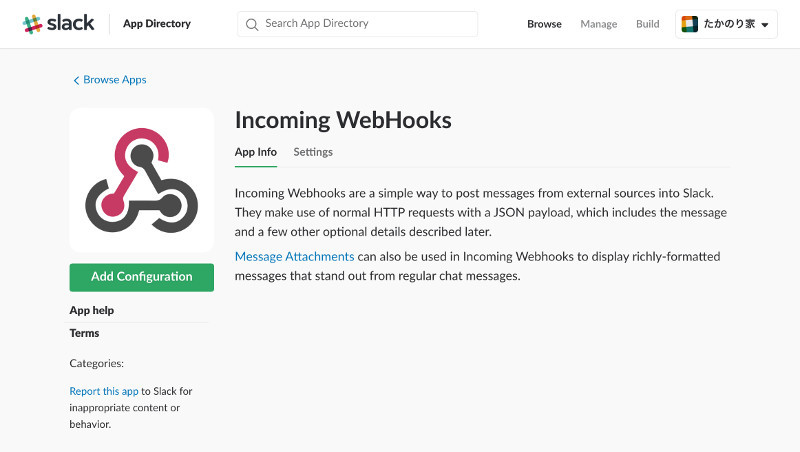Click the App Directory header text
Viewport: 800px width, 452px height.
click(157, 24)
